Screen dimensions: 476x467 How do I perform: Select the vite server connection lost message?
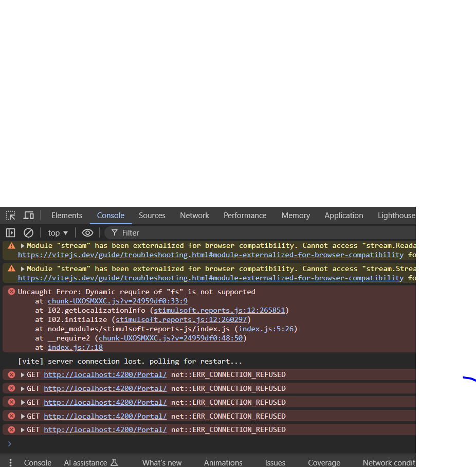(x=130, y=362)
